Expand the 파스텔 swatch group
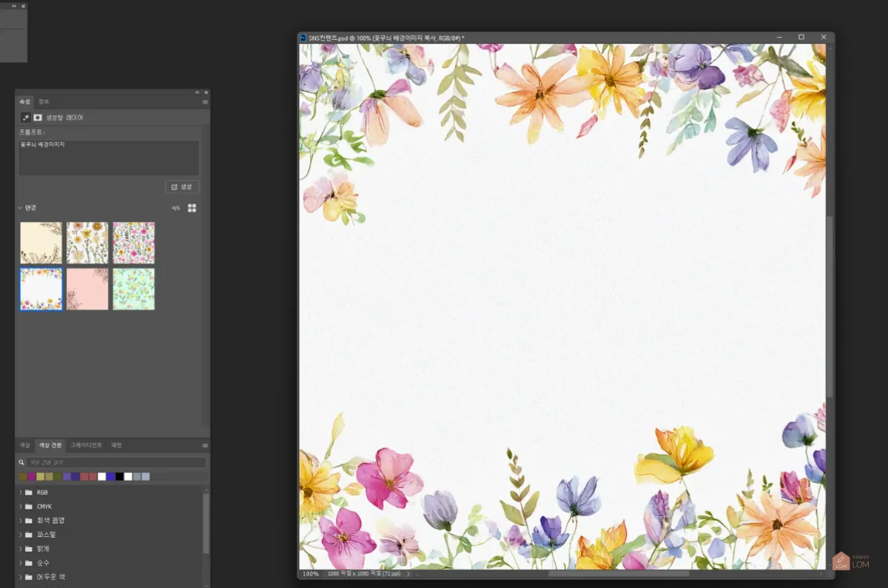888x588 pixels. 21,535
